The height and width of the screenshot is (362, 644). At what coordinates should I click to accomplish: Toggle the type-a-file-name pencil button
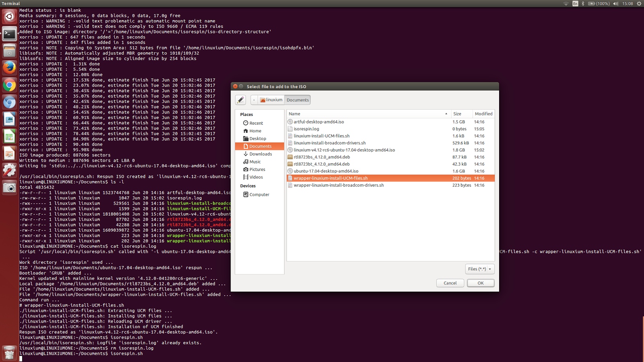(x=240, y=100)
